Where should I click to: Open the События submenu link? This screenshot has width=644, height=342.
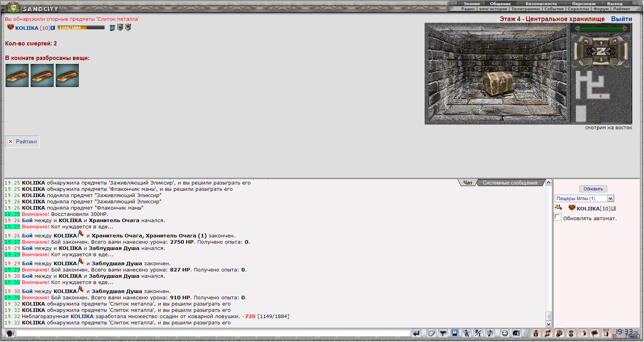[x=554, y=9]
